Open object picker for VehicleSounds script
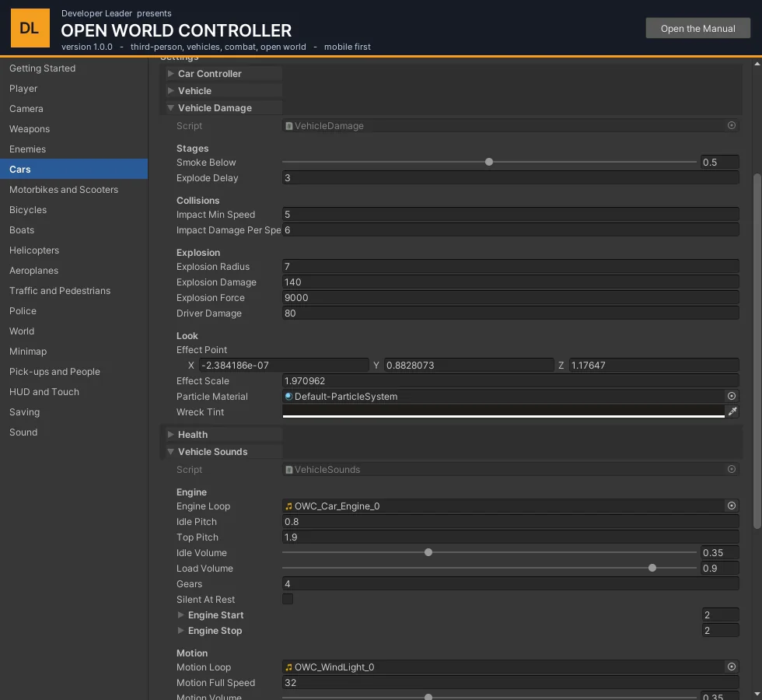 [x=732, y=469]
